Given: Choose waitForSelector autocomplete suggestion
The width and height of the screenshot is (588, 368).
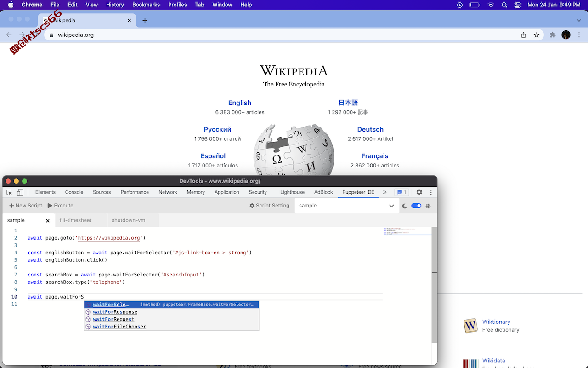Looking at the screenshot, I should pos(171,305).
